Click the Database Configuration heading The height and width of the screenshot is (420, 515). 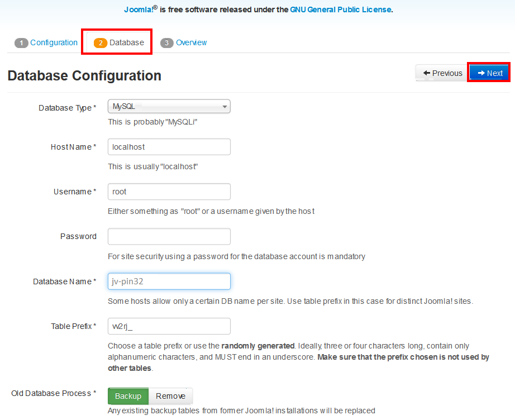pos(84,75)
